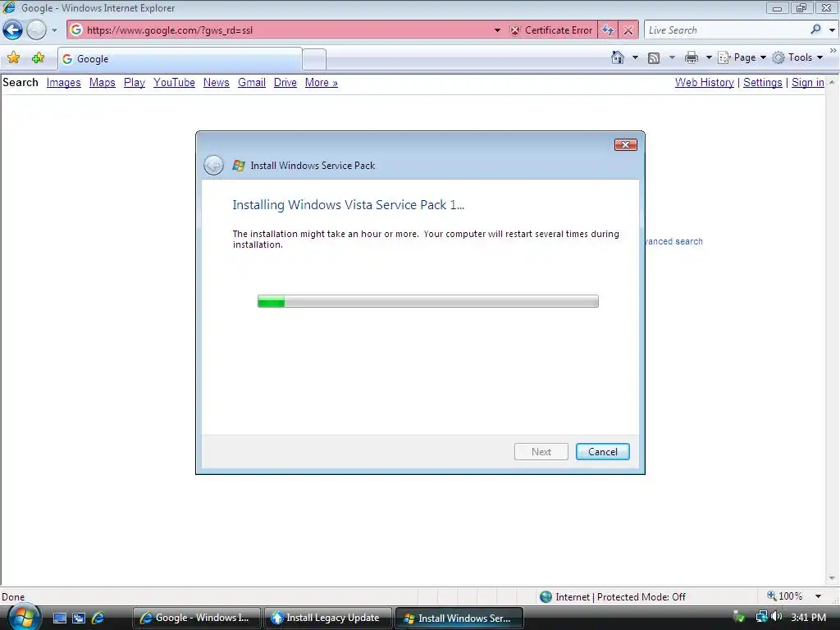Click the greyed Next button
The height and width of the screenshot is (630, 840).
click(541, 452)
